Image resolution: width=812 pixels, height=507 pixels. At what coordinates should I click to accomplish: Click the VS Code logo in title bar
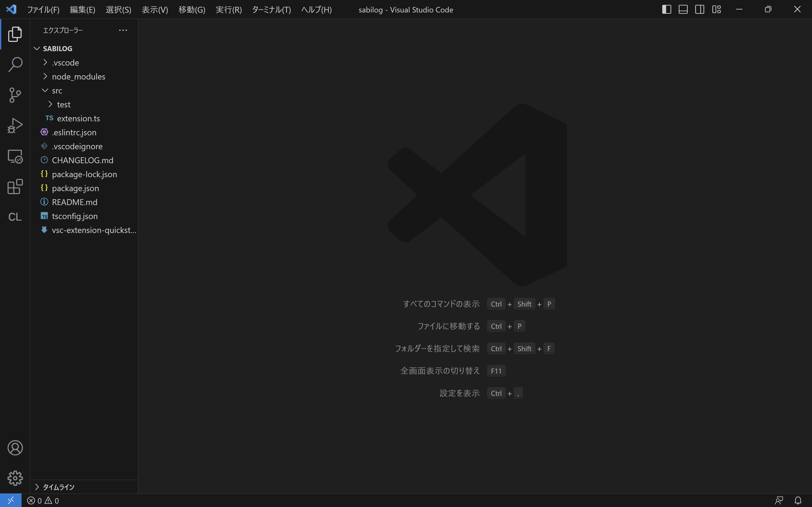pyautogui.click(x=11, y=9)
